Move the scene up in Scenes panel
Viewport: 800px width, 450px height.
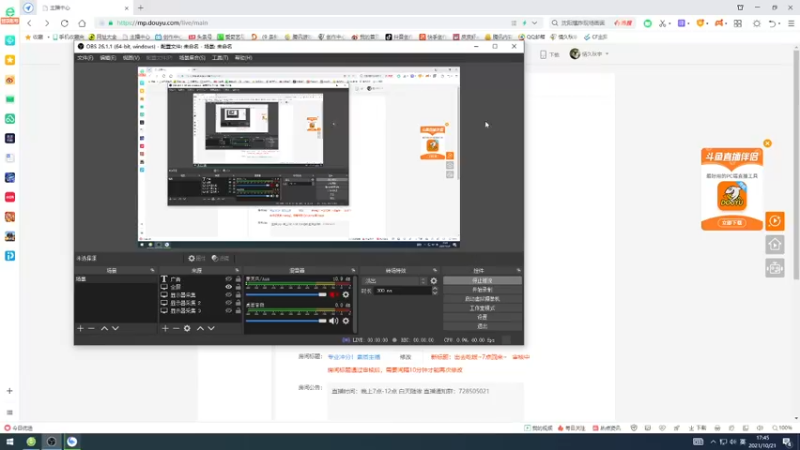(104, 329)
